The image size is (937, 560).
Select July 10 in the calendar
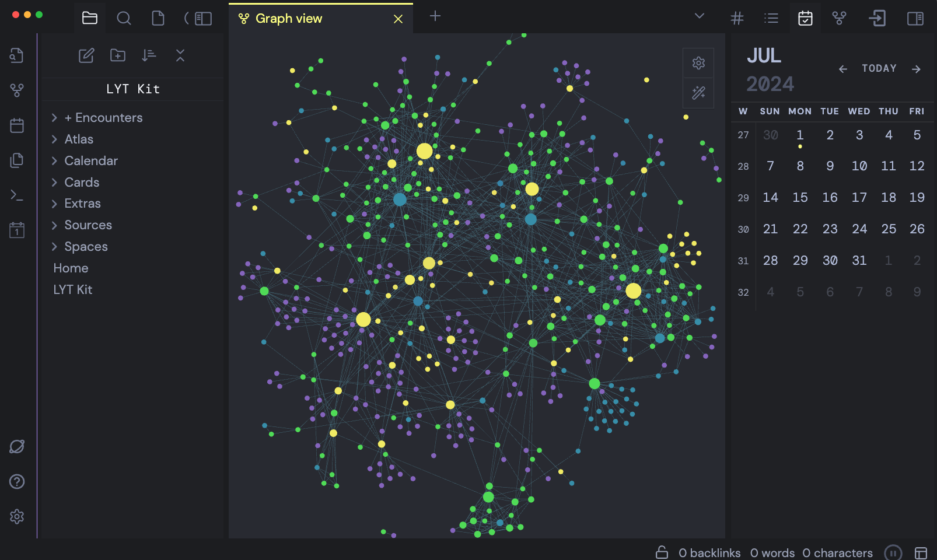tap(859, 166)
